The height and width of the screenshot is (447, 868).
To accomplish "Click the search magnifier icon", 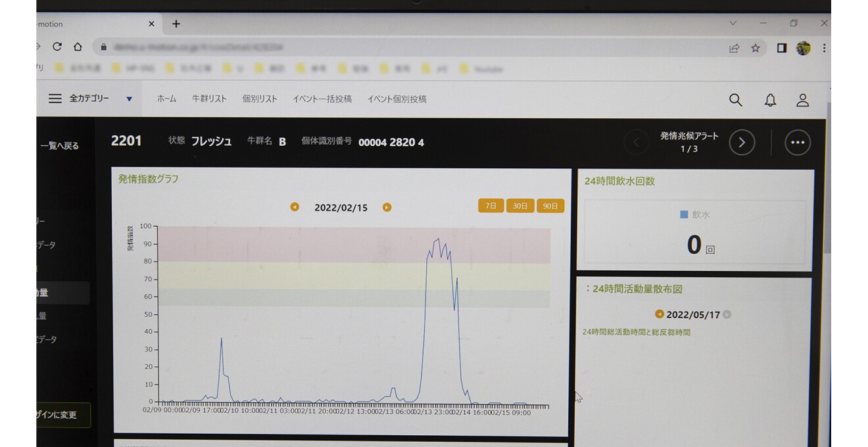I will (x=735, y=100).
